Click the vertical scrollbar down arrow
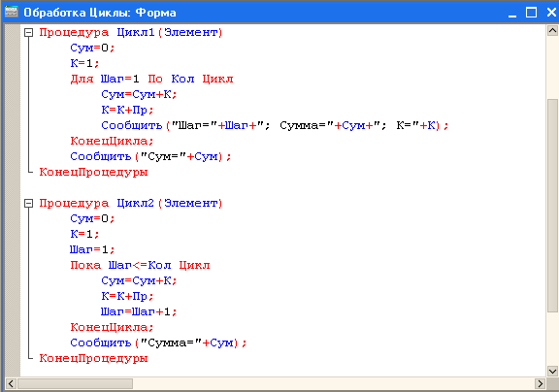559x392 pixels. [552, 371]
